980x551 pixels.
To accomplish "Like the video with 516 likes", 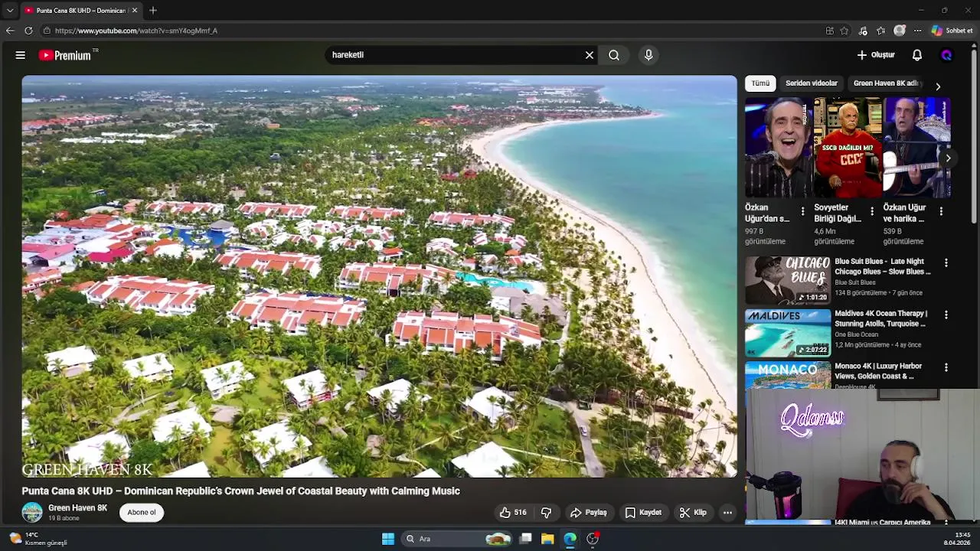I will pyautogui.click(x=513, y=513).
